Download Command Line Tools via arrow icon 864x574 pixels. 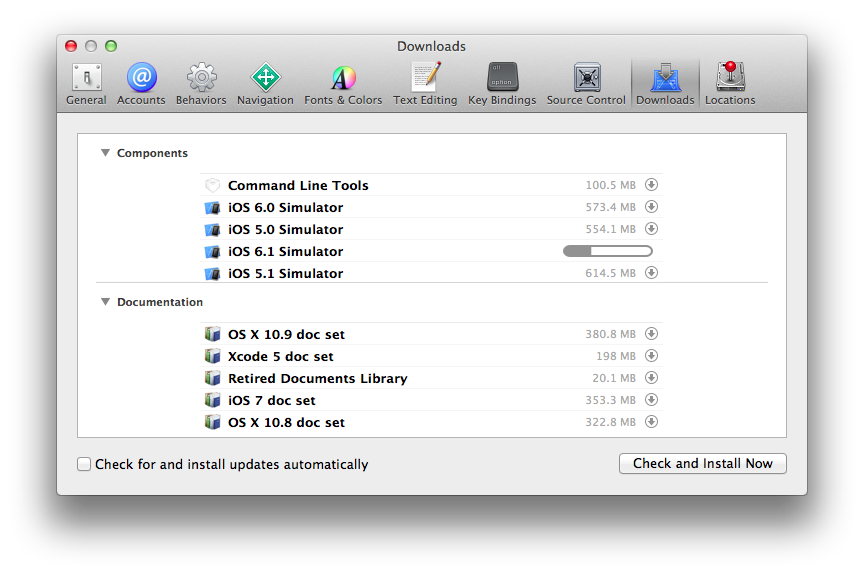(651, 185)
